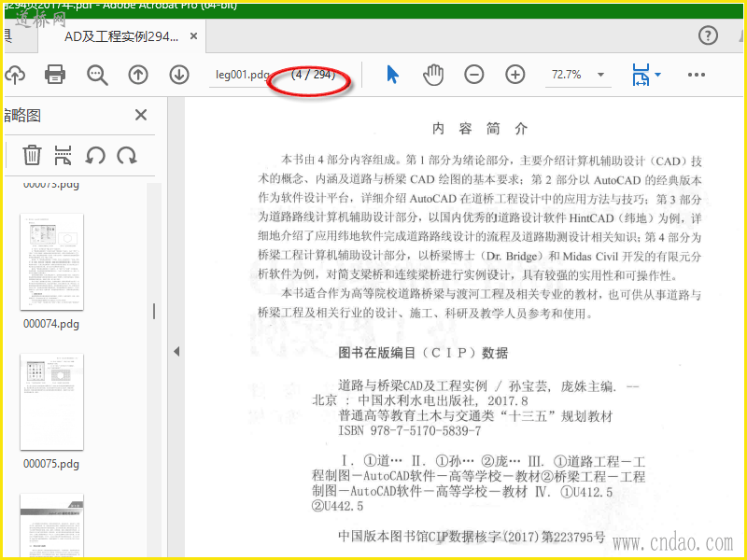This screenshot has width=747, height=560.
Task: Click the ISBN 978-7-5170-5839-7 text
Action: [x=410, y=431]
